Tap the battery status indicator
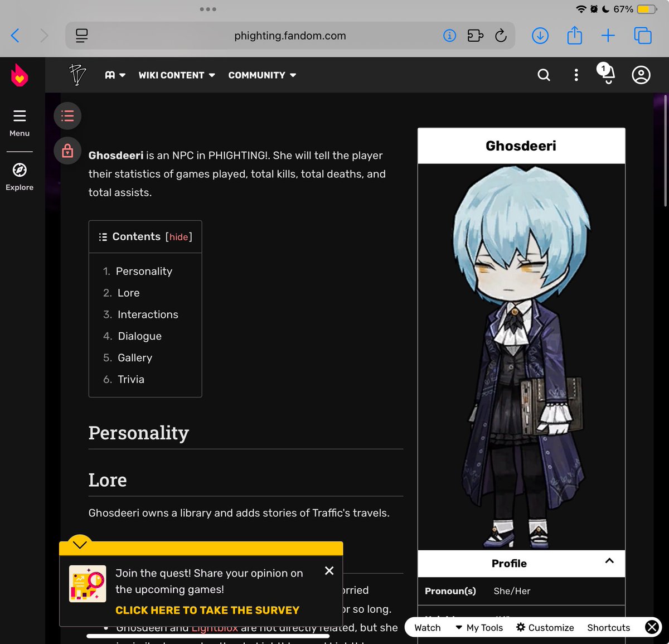The width and height of the screenshot is (669, 644). point(647,9)
